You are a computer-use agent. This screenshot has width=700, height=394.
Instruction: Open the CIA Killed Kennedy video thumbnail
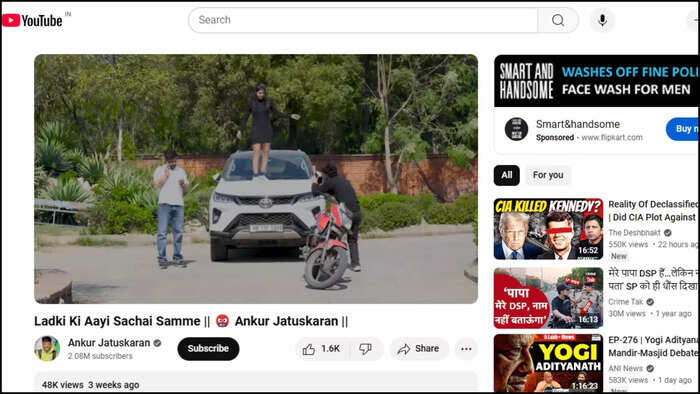click(x=548, y=229)
